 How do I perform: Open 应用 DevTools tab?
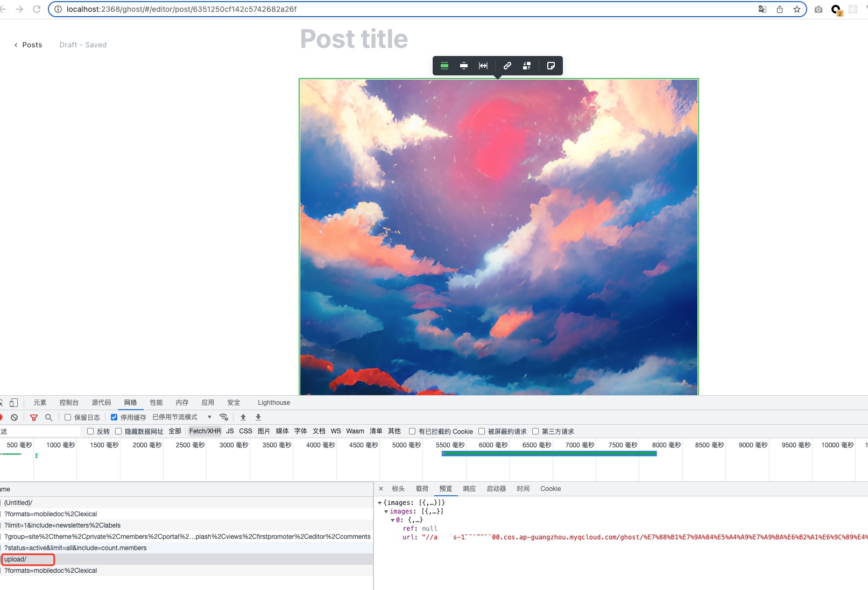(208, 403)
